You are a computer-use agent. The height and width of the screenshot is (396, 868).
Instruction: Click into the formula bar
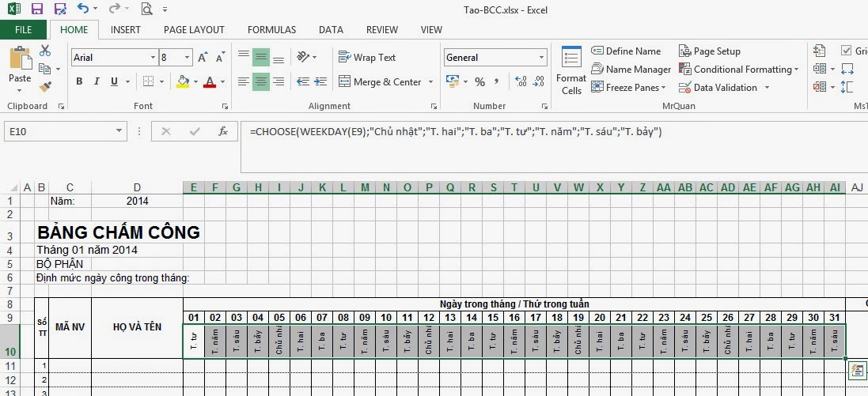(x=554, y=147)
